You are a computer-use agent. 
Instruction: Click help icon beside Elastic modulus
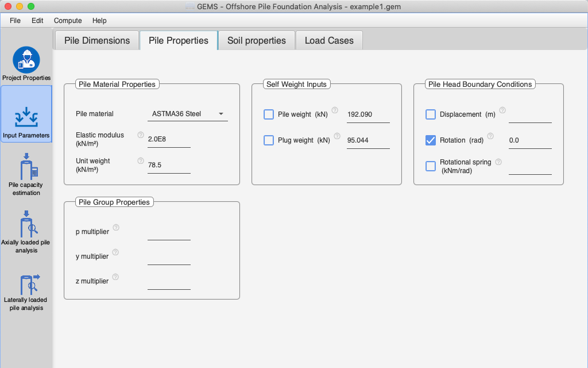[141, 135]
